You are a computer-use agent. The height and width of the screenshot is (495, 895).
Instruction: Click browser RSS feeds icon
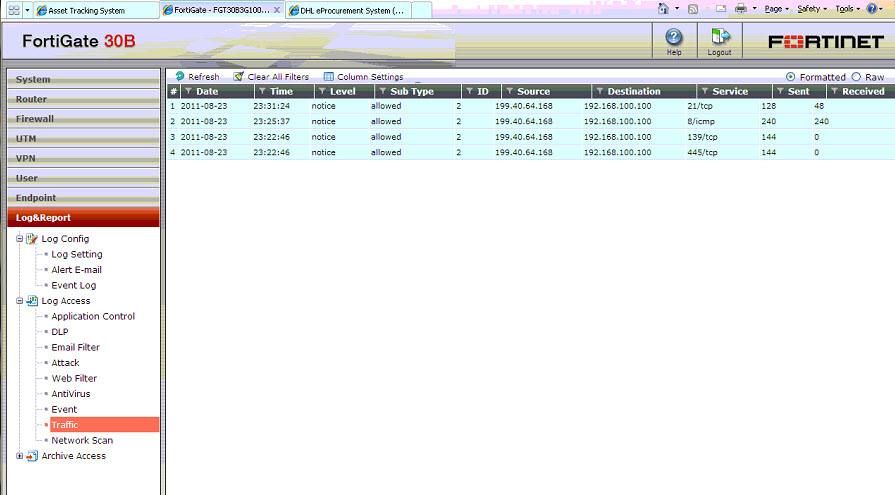(x=693, y=9)
